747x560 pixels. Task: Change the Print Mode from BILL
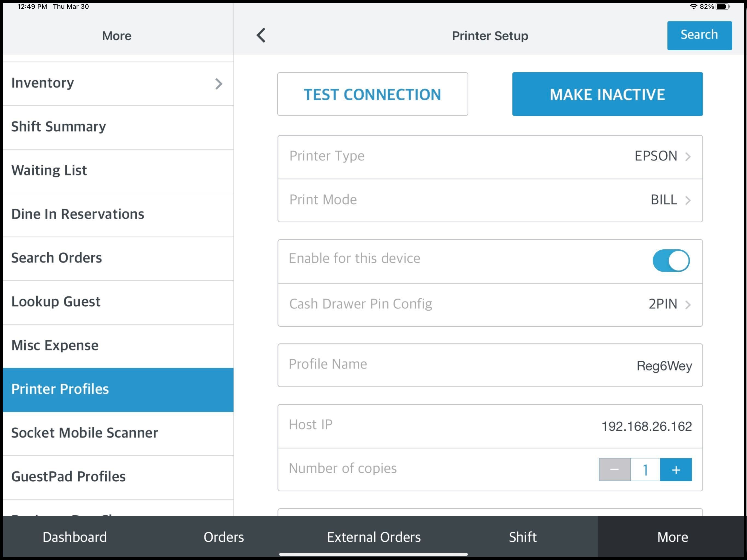[490, 200]
